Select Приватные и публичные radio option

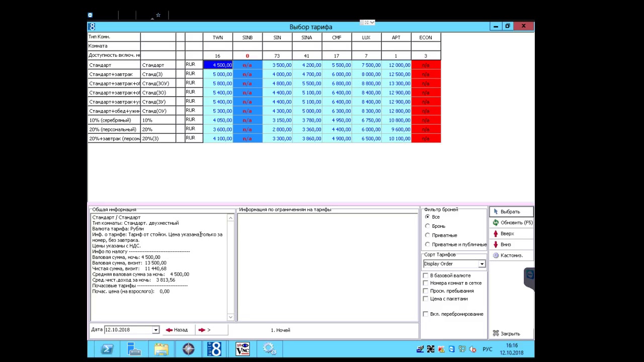(428, 244)
